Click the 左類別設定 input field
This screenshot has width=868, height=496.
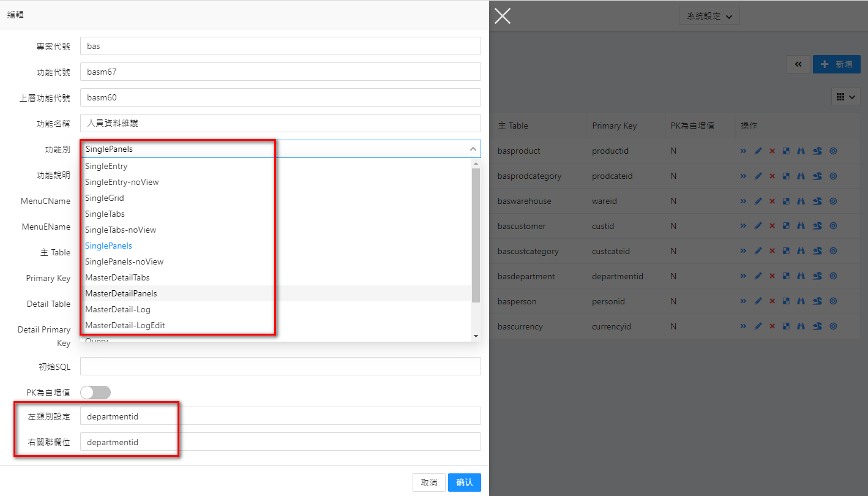[280, 416]
